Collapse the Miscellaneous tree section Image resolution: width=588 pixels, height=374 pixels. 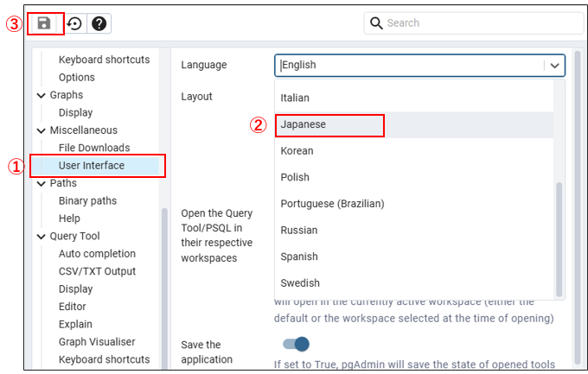point(42,130)
